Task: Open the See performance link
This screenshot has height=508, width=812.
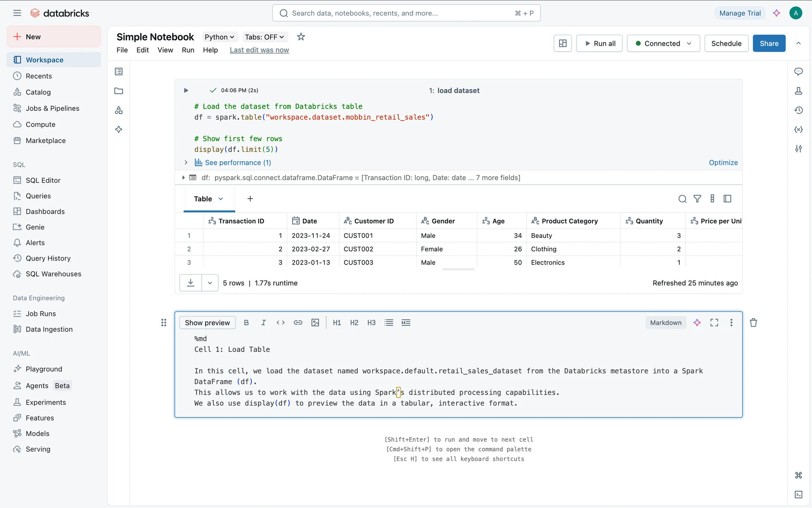Action: tap(238, 163)
